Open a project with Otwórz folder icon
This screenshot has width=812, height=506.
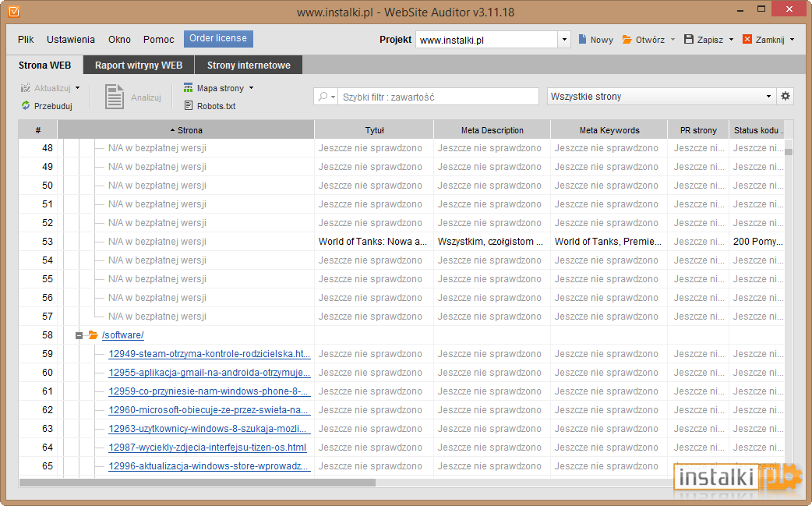click(627, 39)
